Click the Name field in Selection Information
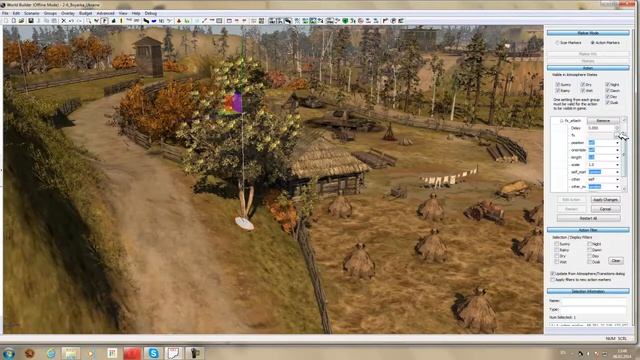Viewport: 640px width, 360px height. pos(593,301)
